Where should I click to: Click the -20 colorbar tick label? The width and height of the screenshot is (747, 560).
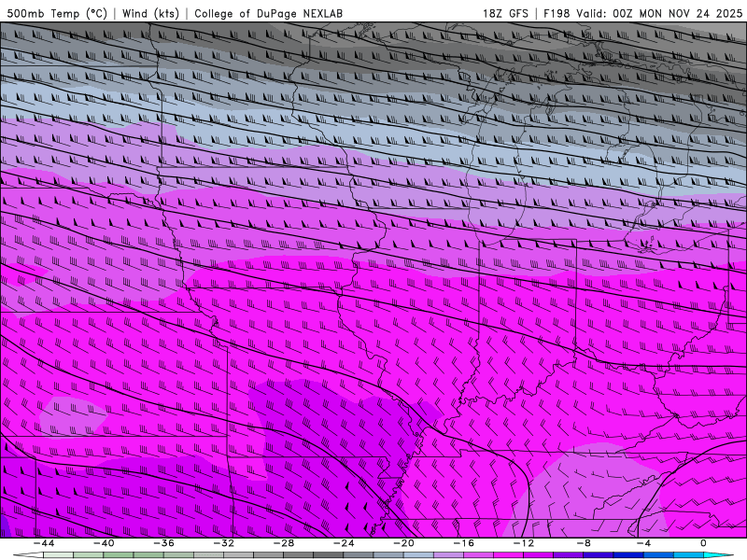click(x=404, y=543)
